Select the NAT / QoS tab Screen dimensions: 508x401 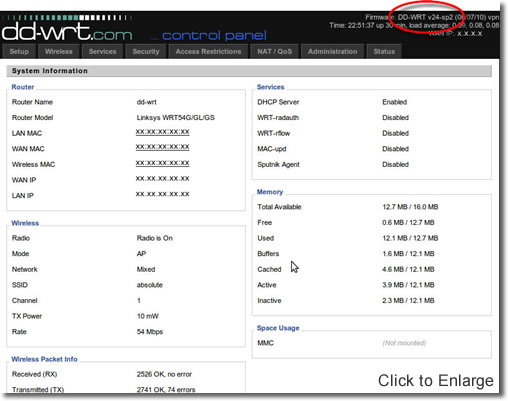(x=274, y=52)
